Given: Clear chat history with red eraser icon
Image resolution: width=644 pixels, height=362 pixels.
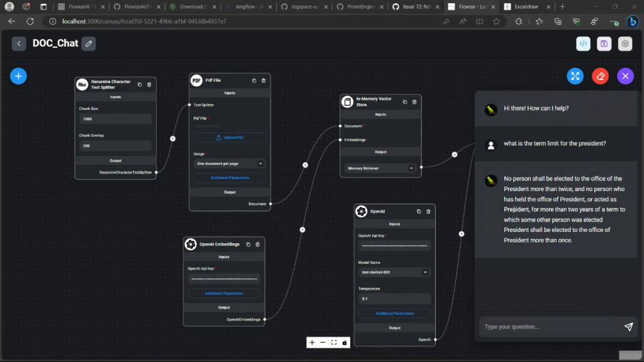Looking at the screenshot, I should (600, 76).
